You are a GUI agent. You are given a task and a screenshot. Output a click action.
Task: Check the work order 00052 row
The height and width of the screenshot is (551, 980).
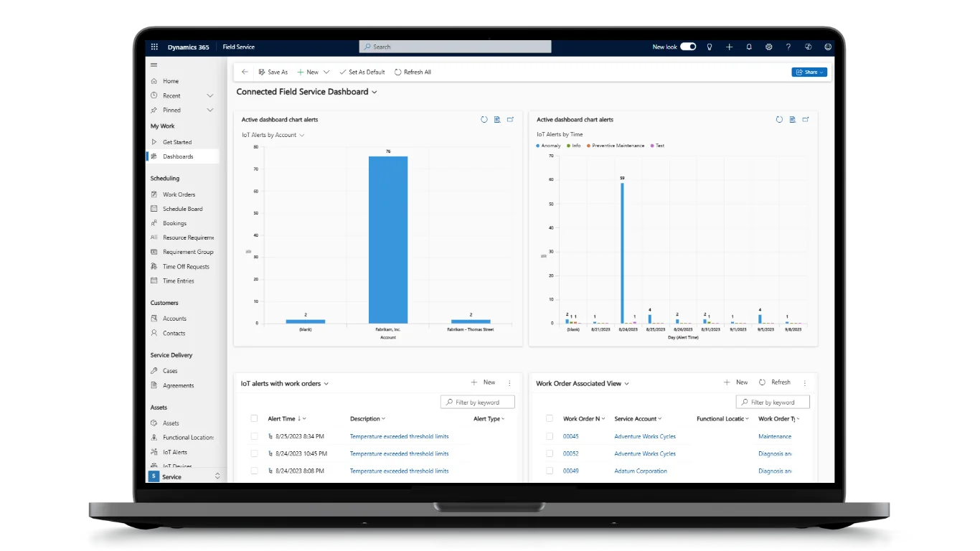tap(550, 453)
